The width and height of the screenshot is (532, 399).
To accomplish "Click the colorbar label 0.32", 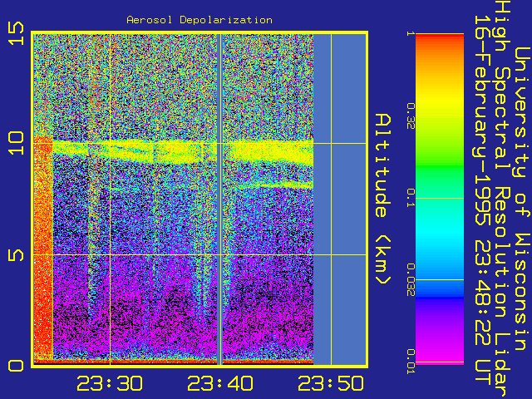I will (x=411, y=116).
